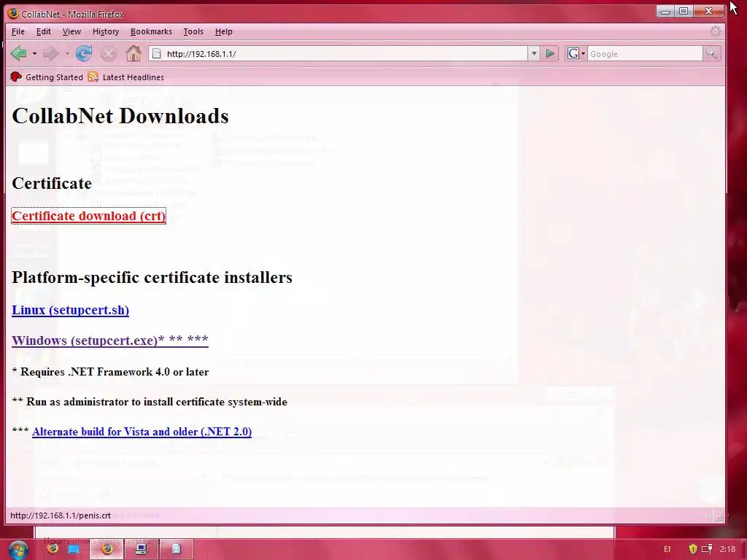Viewport: 747px width, 560px height.
Task: Reload the current page
Action: pyautogui.click(x=84, y=53)
